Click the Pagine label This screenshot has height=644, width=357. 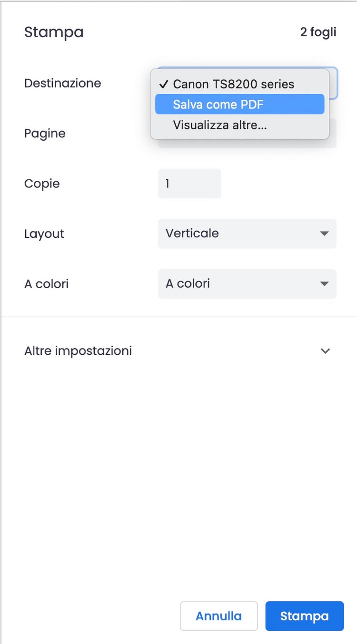(x=45, y=133)
